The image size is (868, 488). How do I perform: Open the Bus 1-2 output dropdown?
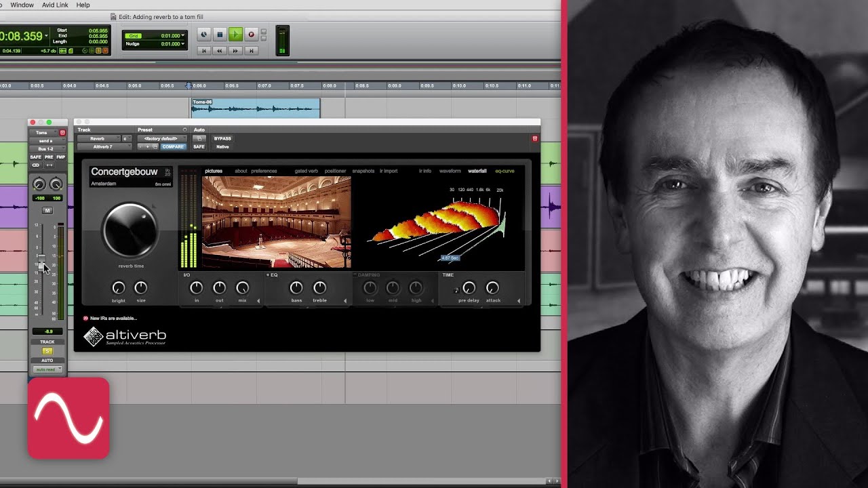47,149
